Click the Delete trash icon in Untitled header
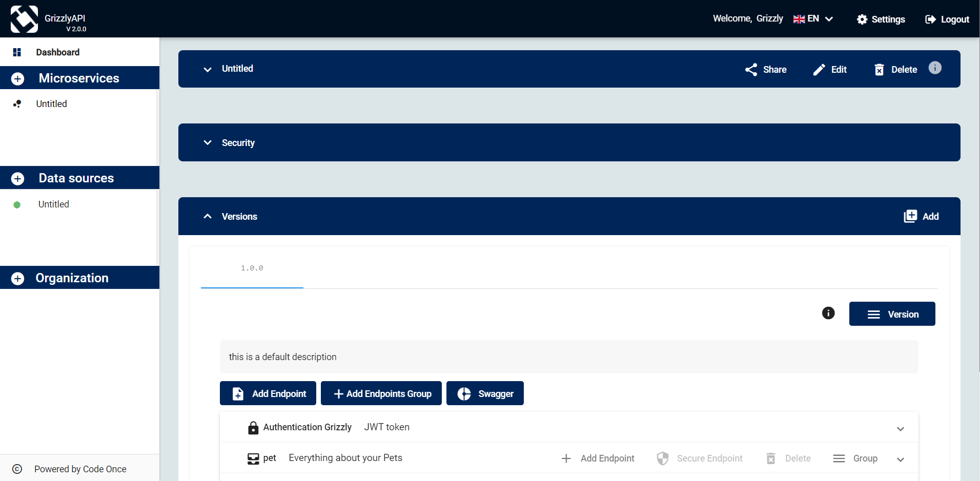 (879, 70)
